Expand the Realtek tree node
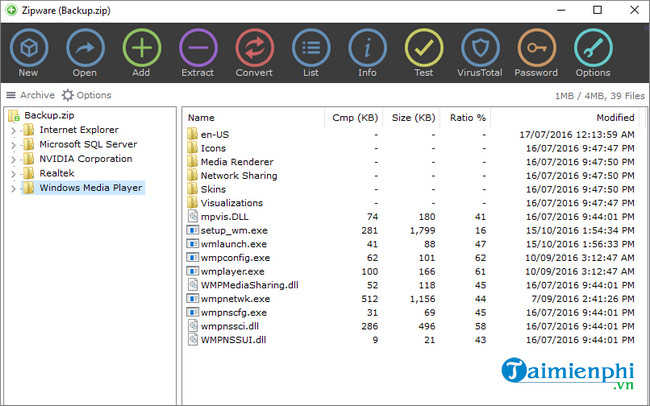 click(13, 174)
